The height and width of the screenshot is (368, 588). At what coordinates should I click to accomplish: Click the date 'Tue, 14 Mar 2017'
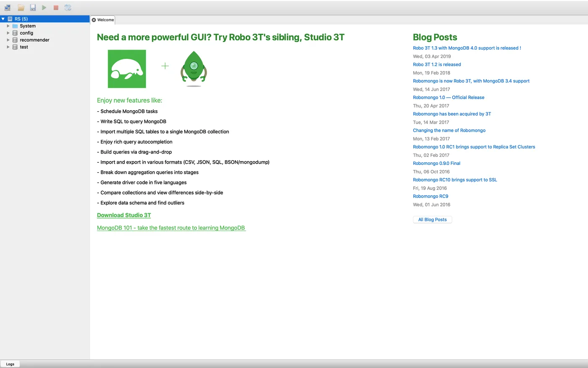tap(431, 122)
